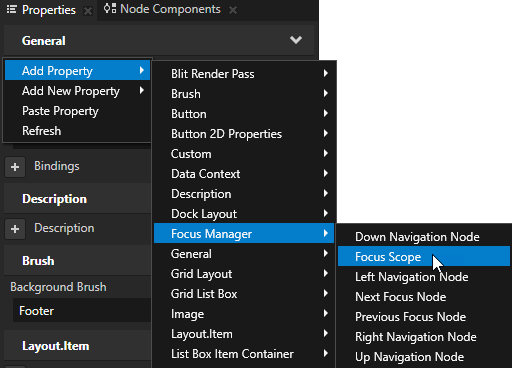Click the Footer Background Brush field
The image size is (512, 368).
82,310
